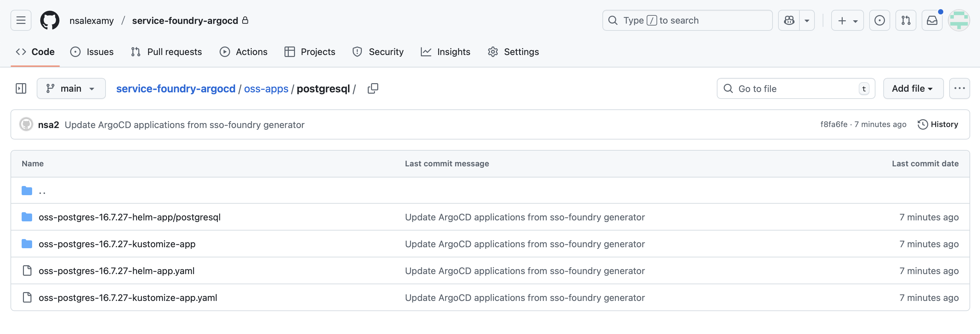
Task: Click 7 minutes ago in kustomize-app.yaml row
Action: click(x=929, y=298)
